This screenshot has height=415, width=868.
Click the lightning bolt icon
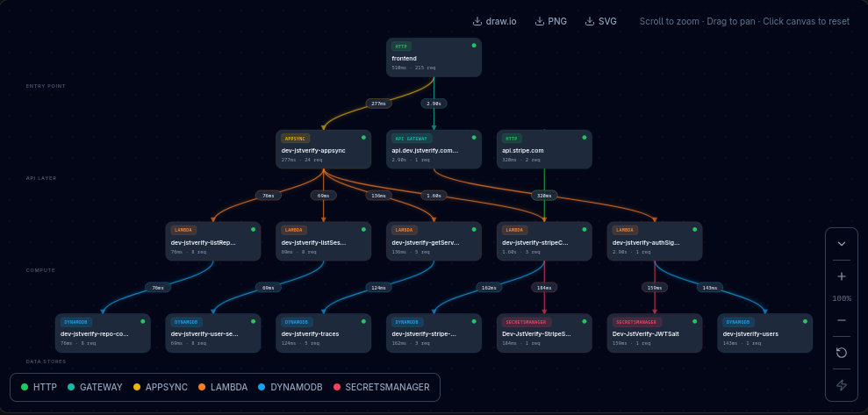842,385
